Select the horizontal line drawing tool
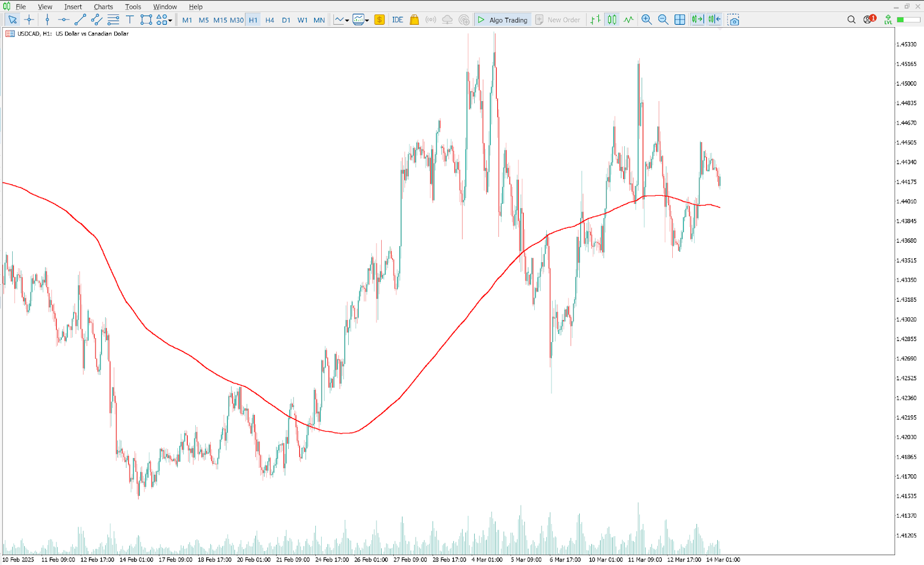This screenshot has height=565, width=924. coord(64,20)
